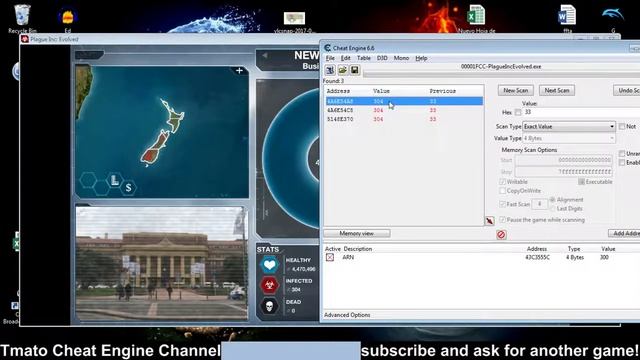Click the Address column header in found list
Image resolution: width=640 pixels, height=360 pixels.
click(x=338, y=91)
